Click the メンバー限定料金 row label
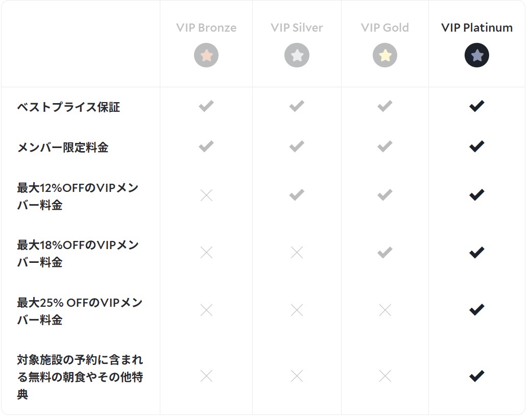This screenshot has width=532, height=416. click(63, 148)
